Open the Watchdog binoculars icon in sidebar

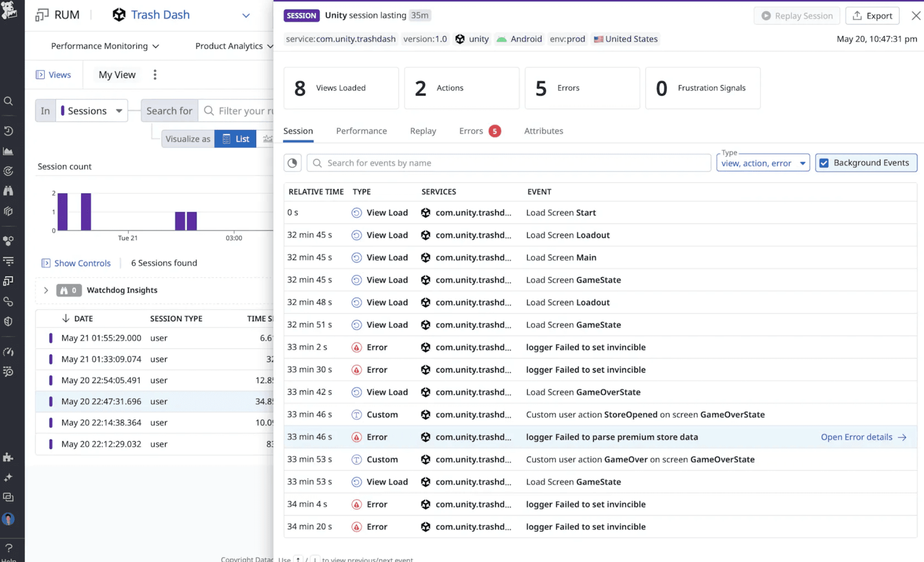click(x=8, y=191)
